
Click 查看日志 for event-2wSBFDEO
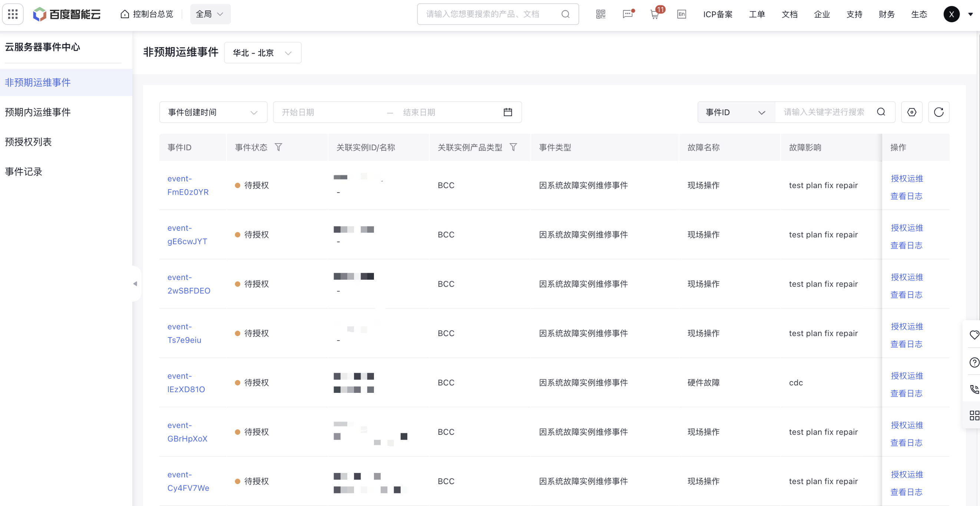906,295
